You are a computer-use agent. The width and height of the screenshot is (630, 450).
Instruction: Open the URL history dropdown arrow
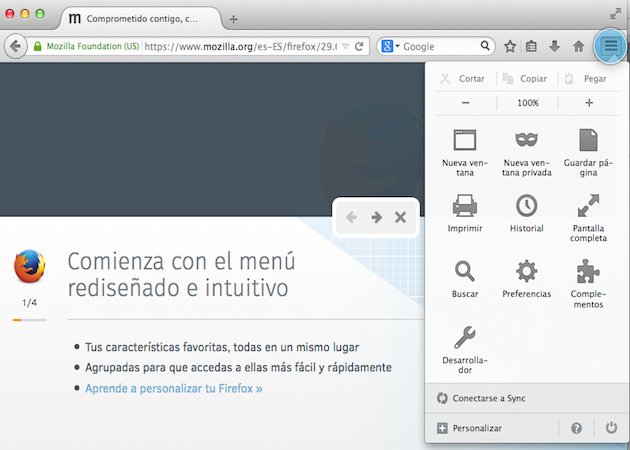pyautogui.click(x=346, y=46)
